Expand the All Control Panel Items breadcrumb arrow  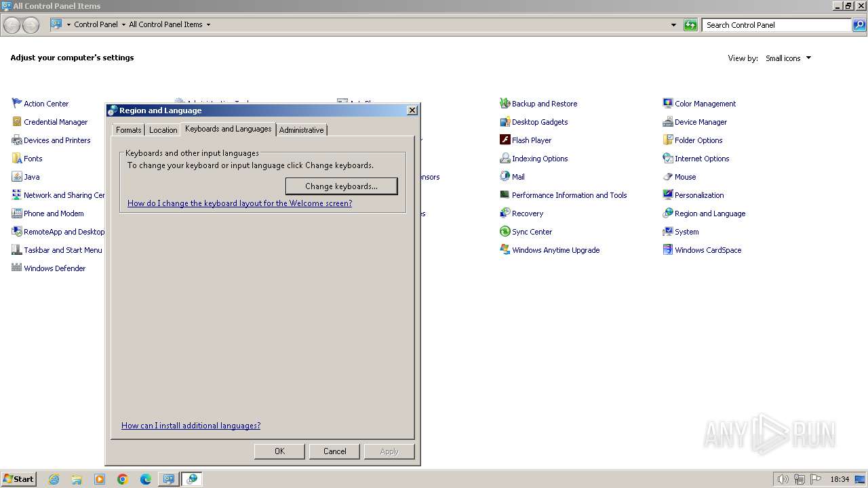click(x=208, y=24)
